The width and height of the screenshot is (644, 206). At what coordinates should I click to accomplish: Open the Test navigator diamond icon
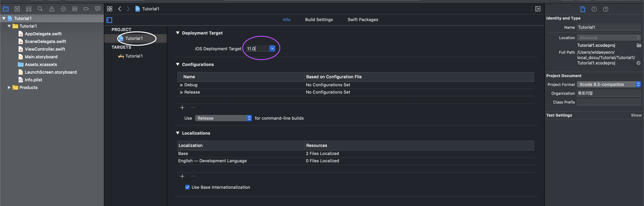point(63,9)
